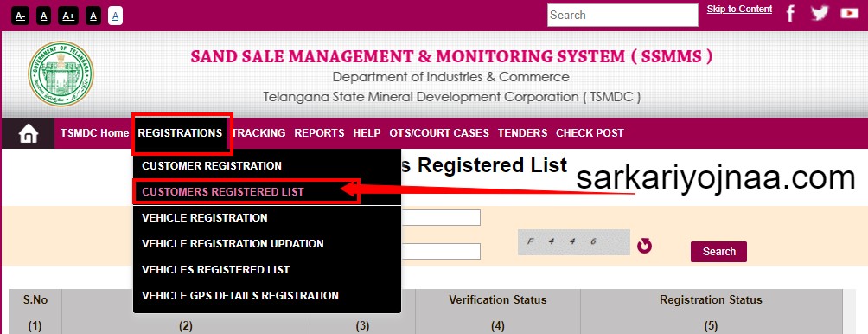Click the home icon in navigation bar
The height and width of the screenshot is (334, 868).
(x=29, y=133)
